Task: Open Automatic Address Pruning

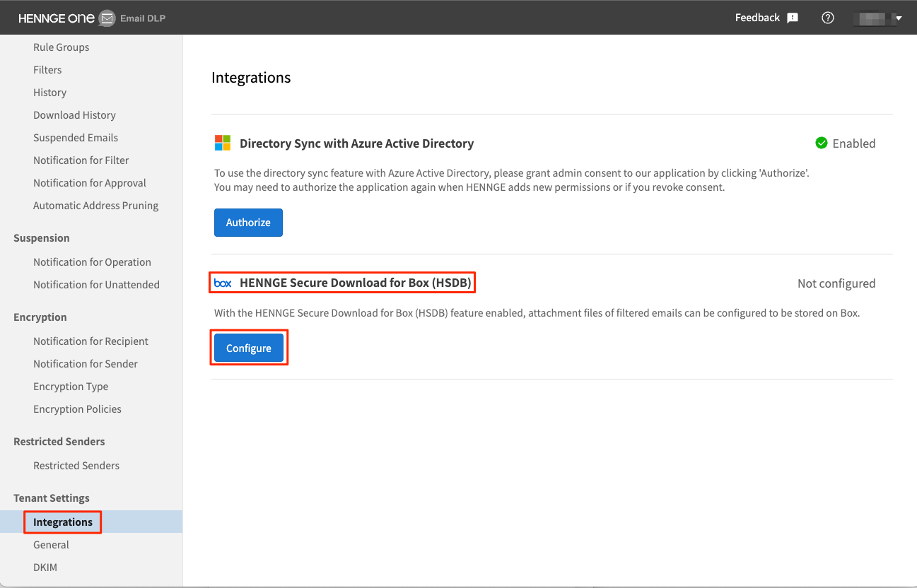Action: pos(96,206)
